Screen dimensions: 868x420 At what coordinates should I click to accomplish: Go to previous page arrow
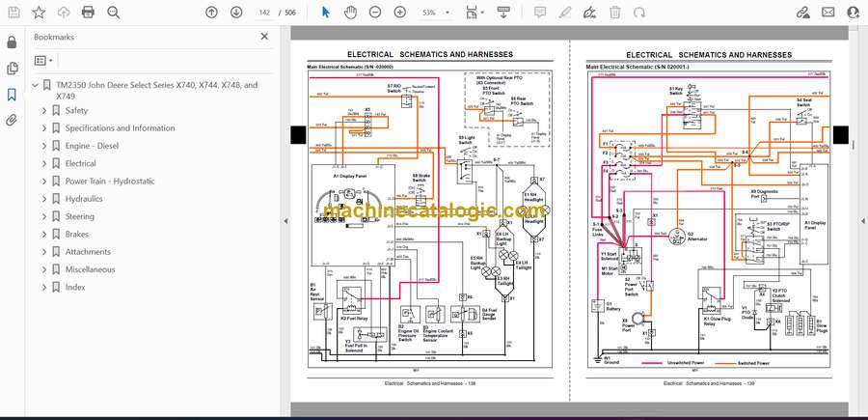point(211,13)
